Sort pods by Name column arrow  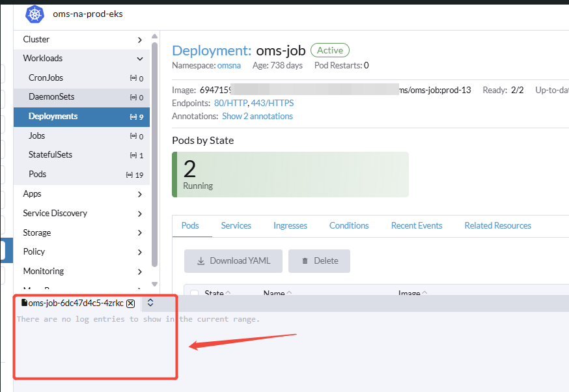coord(289,294)
